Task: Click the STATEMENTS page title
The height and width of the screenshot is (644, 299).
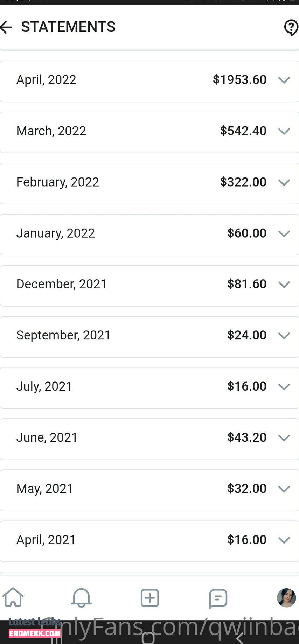Action: [68, 27]
